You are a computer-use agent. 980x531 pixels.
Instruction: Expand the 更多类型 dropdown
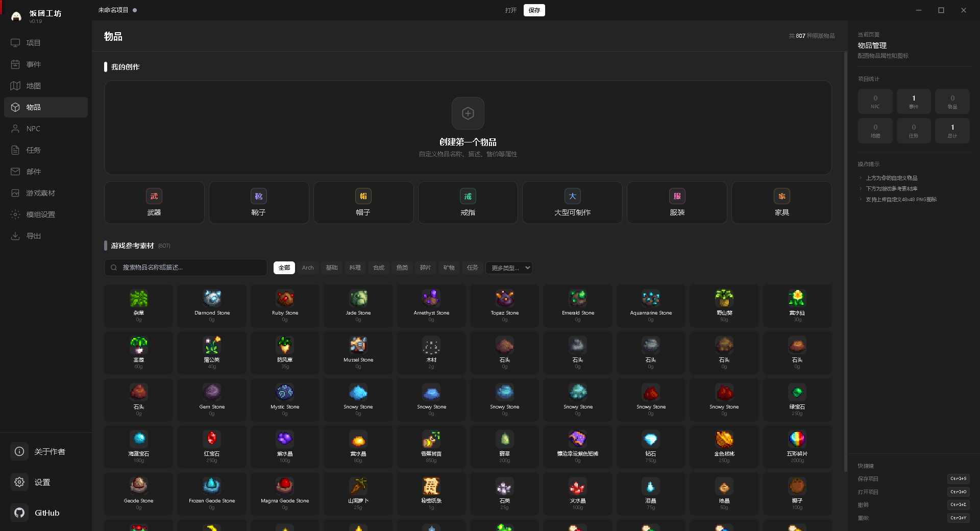coord(509,268)
